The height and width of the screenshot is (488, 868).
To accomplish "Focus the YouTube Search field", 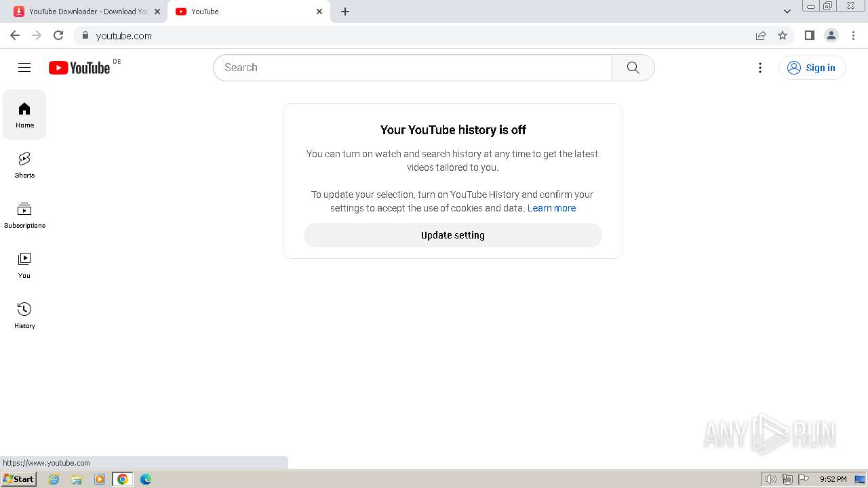I will coord(412,68).
